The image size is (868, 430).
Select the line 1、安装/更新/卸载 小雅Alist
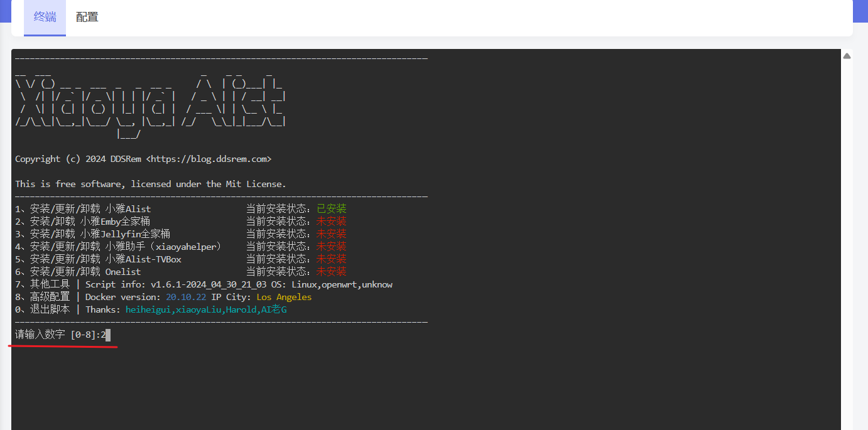point(83,209)
